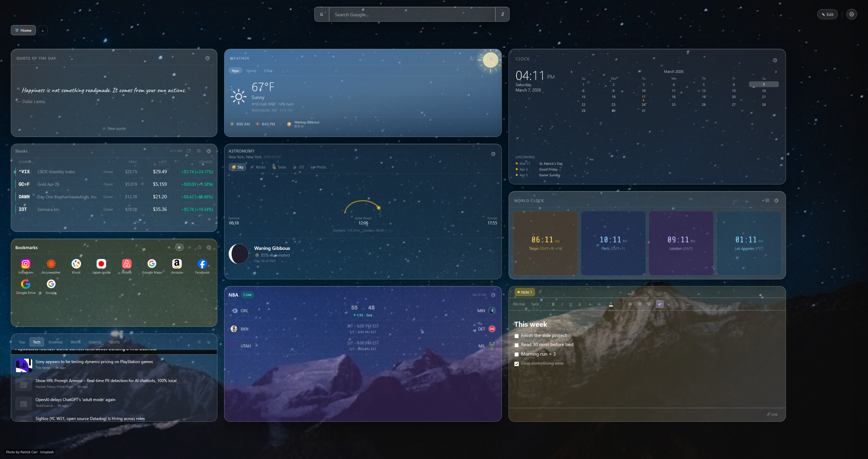Lock the Bookmarks widget layout

tap(200, 247)
